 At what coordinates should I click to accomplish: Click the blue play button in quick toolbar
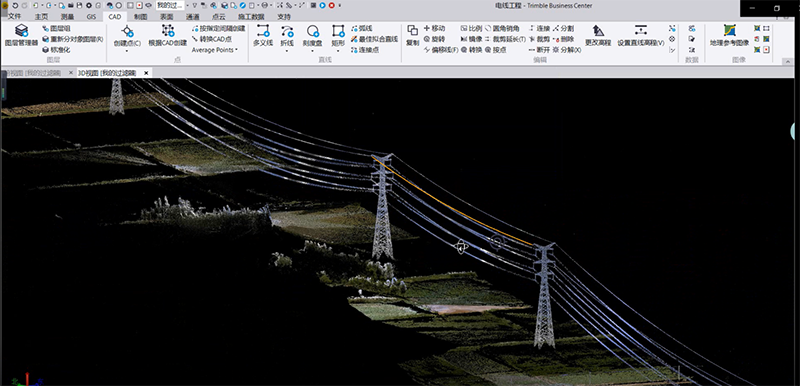click(x=322, y=6)
